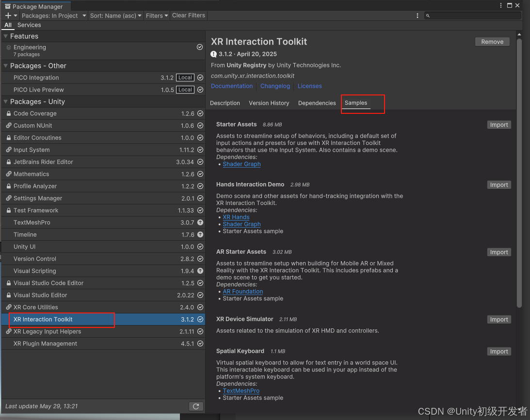The image size is (530, 420).
Task: Click the Visual Studio Code Editor lock icon
Action: 8,283
